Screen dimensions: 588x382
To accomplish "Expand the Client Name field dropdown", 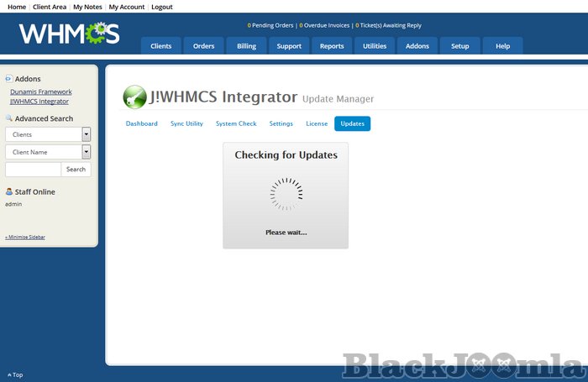I will pyautogui.click(x=86, y=152).
